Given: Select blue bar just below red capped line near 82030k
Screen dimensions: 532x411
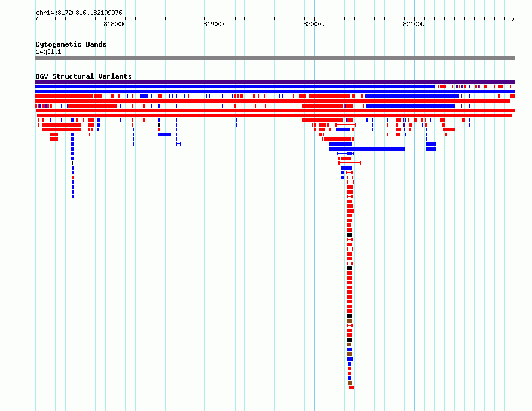Looking at the screenshot, I should coord(347,168).
